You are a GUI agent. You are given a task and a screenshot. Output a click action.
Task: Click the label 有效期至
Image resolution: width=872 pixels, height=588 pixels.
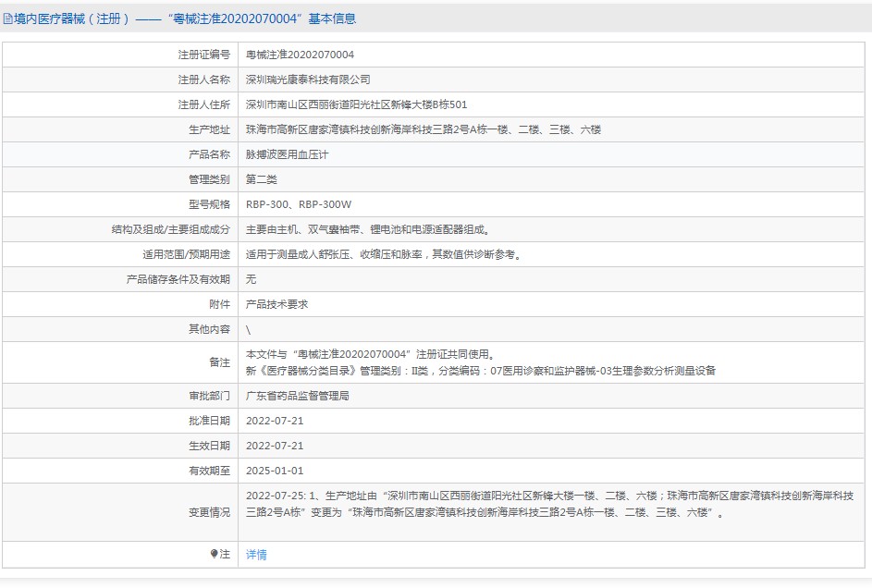[x=209, y=471]
